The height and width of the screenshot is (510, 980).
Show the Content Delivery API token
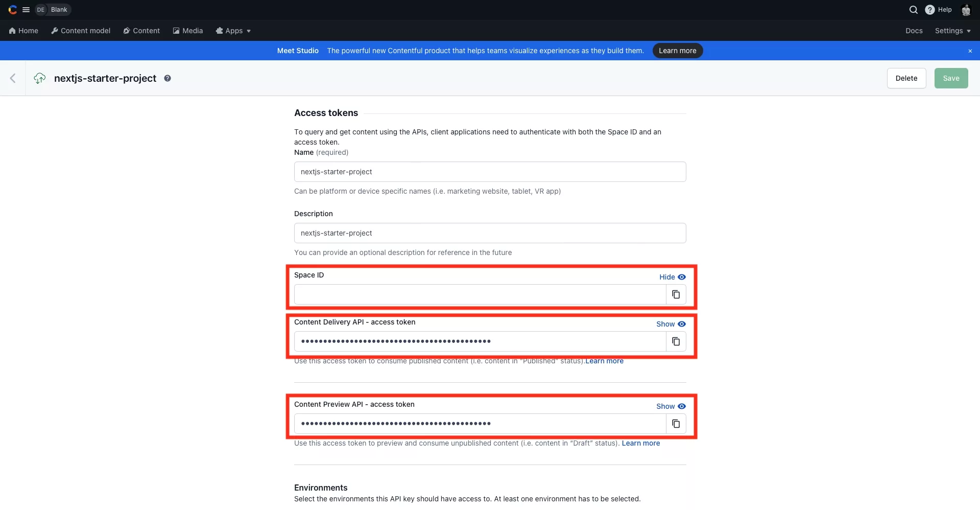[x=671, y=324]
